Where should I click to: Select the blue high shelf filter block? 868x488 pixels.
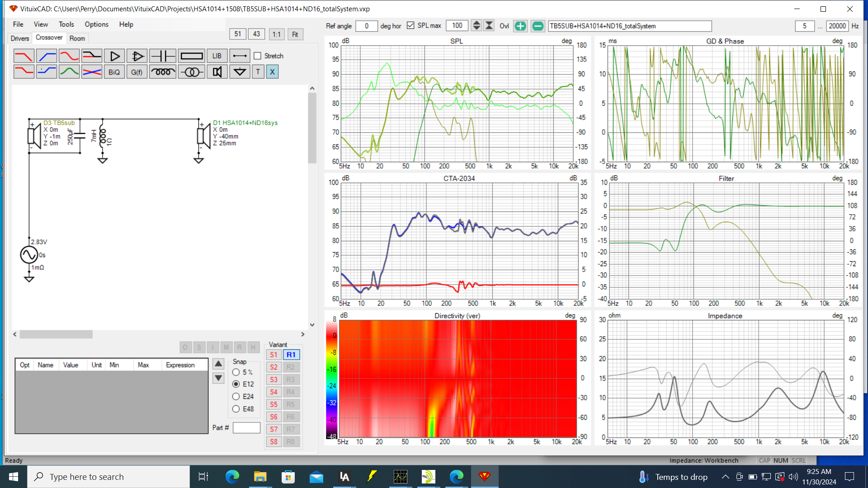click(47, 72)
